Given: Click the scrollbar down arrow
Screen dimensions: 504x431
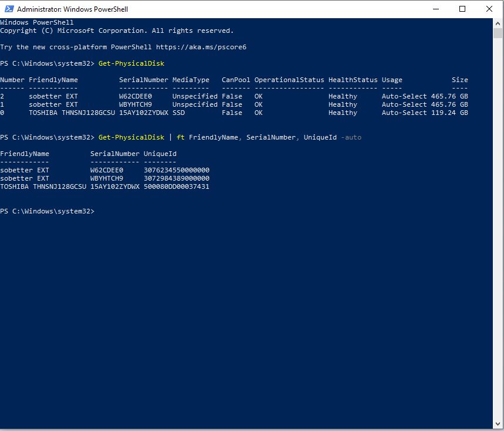Looking at the screenshot, I should pyautogui.click(x=498, y=426).
